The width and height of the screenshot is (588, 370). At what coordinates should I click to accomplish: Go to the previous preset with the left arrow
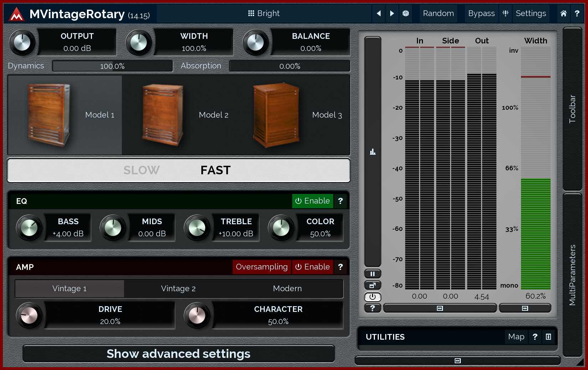378,14
